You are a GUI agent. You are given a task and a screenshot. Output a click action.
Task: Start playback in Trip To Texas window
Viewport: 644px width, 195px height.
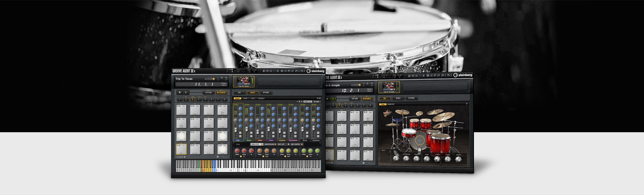(186, 92)
